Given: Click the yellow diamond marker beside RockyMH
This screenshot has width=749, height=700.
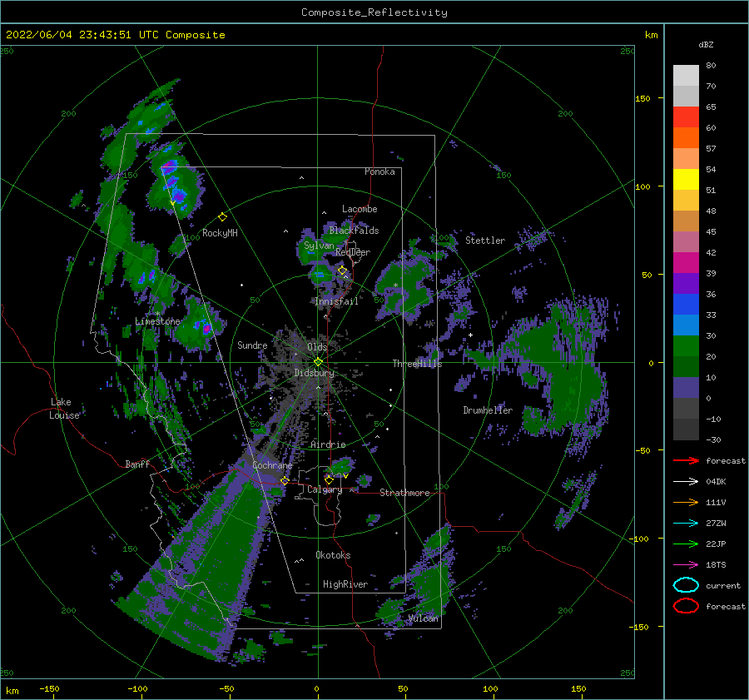Looking at the screenshot, I should tap(222, 217).
